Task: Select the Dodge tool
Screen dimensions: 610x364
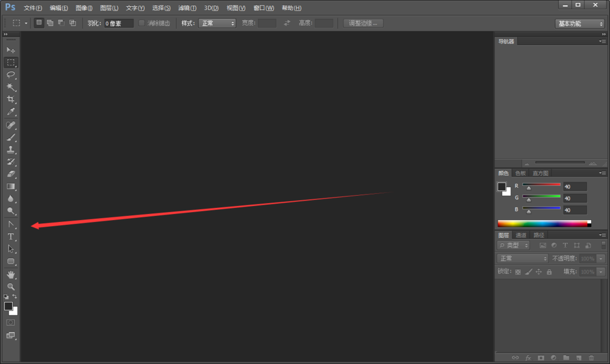Action: tap(11, 211)
